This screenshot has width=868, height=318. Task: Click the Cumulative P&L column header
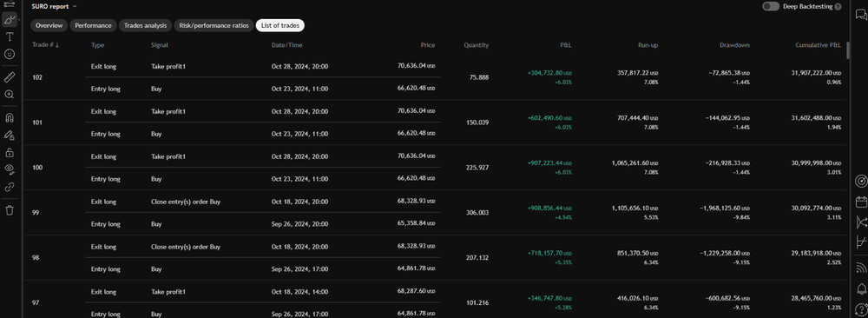click(x=819, y=45)
